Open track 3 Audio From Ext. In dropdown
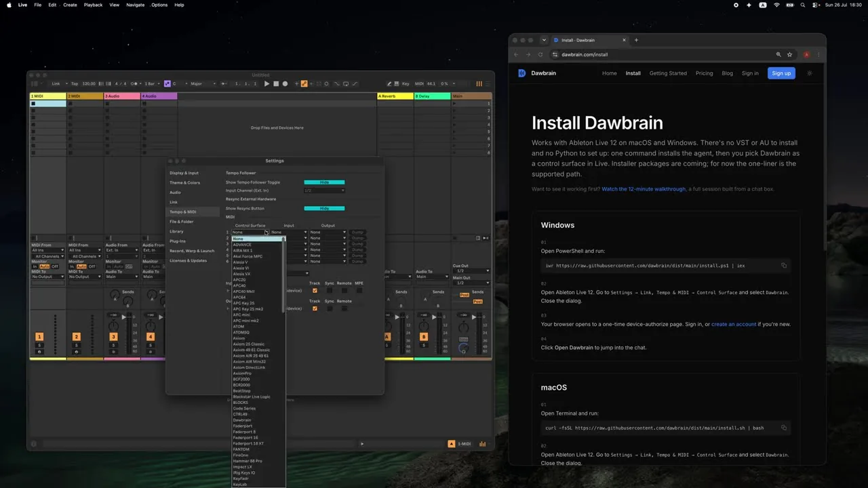The height and width of the screenshot is (488, 868). (x=122, y=250)
